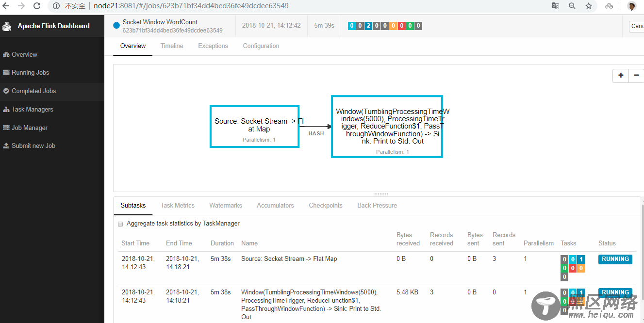
Task: Select the Source: Socket Stream graph node
Action: [254, 127]
